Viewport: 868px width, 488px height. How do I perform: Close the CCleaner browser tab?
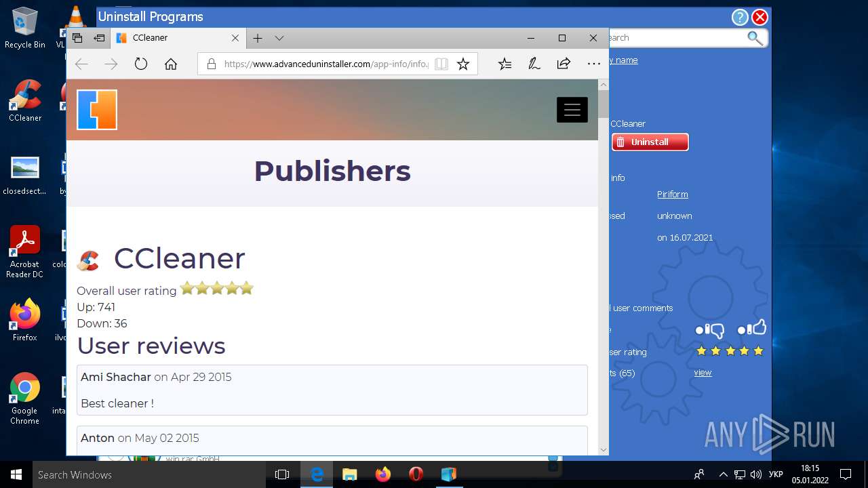pyautogui.click(x=235, y=38)
